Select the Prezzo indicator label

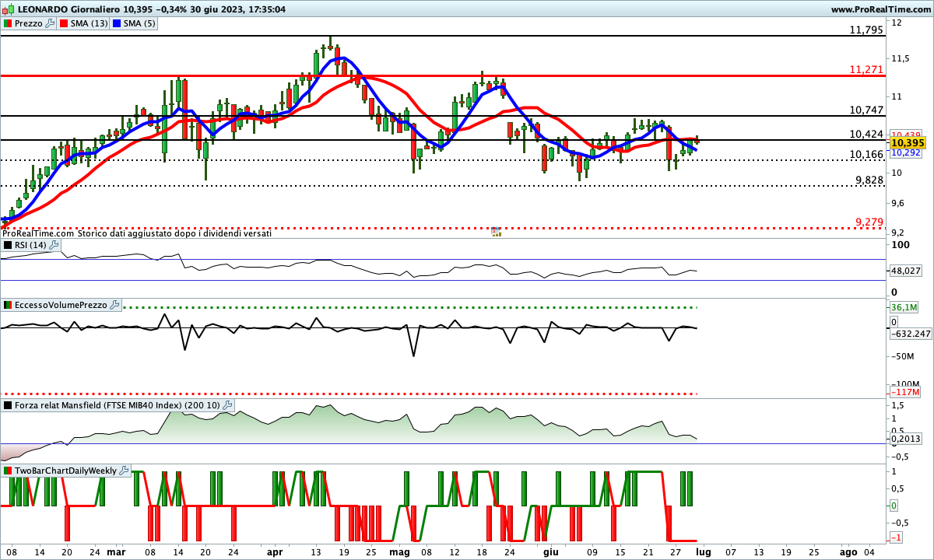point(30,23)
